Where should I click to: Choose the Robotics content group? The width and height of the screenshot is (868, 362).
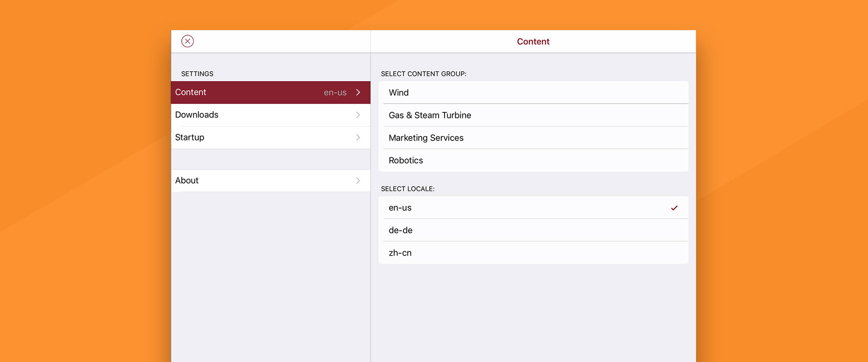click(x=533, y=160)
